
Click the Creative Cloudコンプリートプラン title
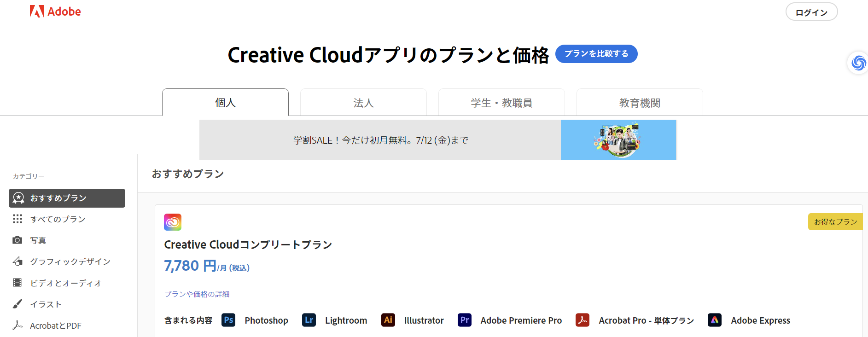248,244
